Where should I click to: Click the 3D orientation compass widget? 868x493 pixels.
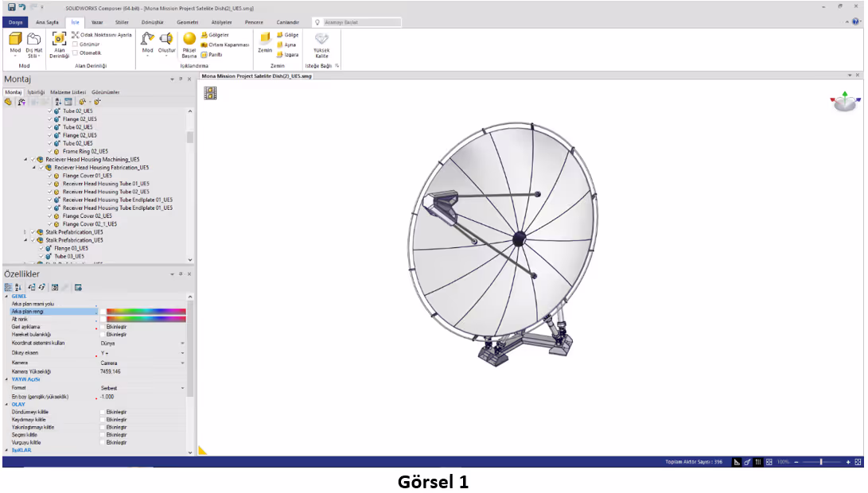(x=845, y=102)
